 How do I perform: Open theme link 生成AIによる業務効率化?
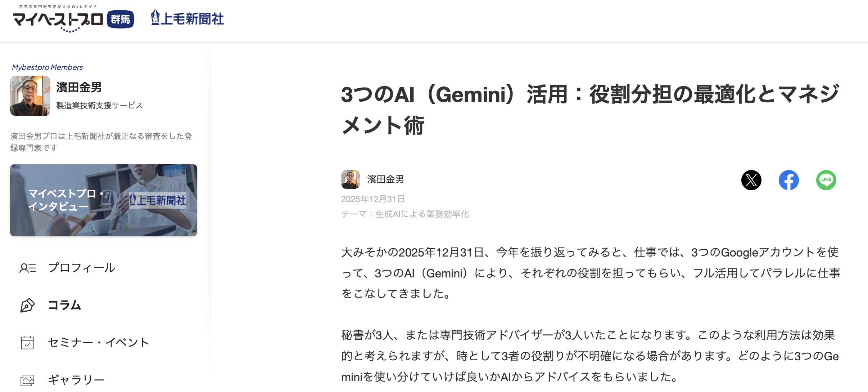click(x=422, y=214)
